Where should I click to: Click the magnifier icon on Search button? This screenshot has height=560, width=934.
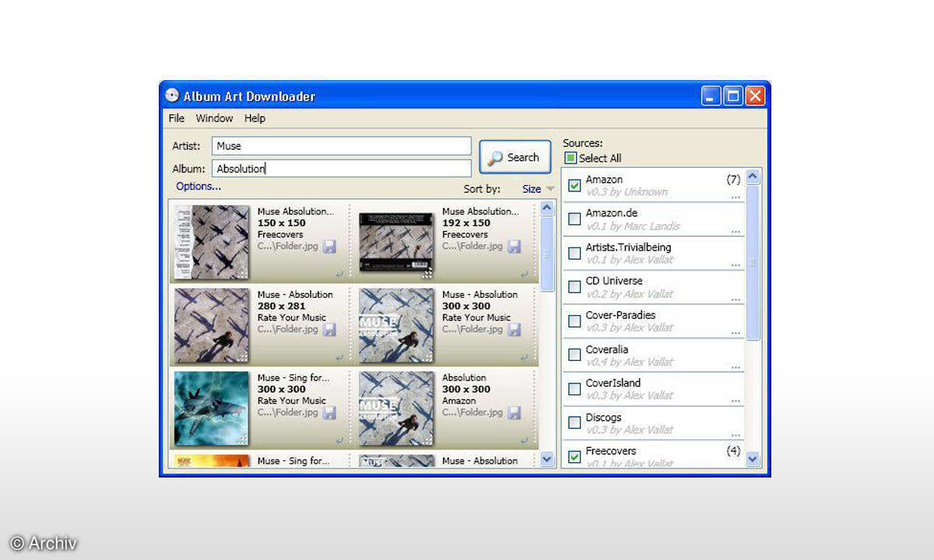click(495, 159)
